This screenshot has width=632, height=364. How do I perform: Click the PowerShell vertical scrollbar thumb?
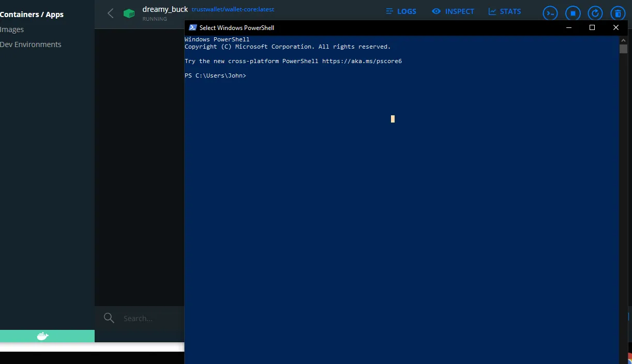[x=623, y=49]
